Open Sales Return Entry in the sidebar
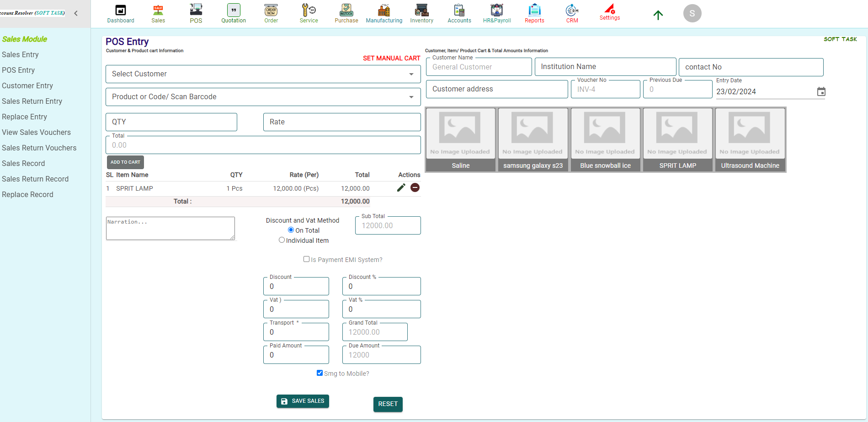Viewport: 868px width, 422px height. point(32,101)
